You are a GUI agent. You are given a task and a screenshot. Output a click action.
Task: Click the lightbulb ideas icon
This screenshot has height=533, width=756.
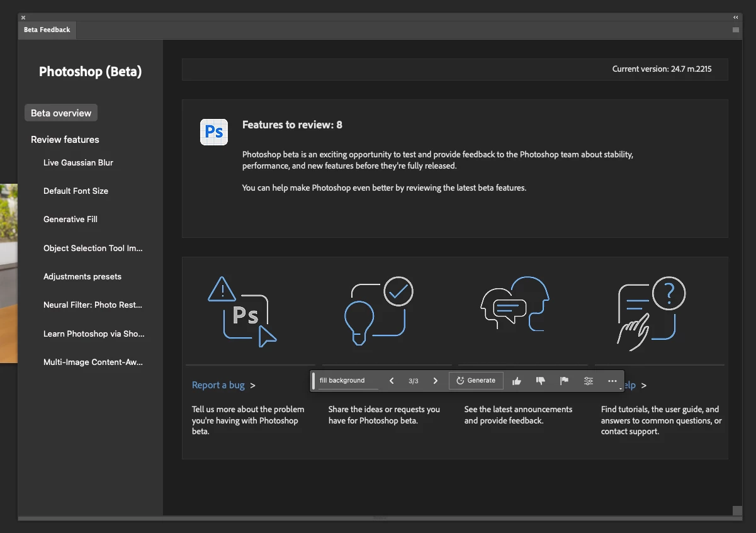(378, 311)
